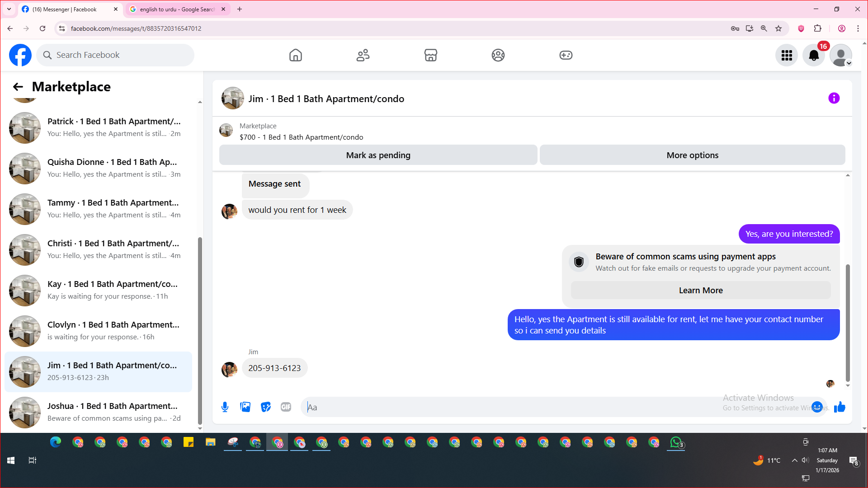Go to Facebook Marketplace nav icon
Image resolution: width=868 pixels, height=488 pixels.
(x=430, y=55)
